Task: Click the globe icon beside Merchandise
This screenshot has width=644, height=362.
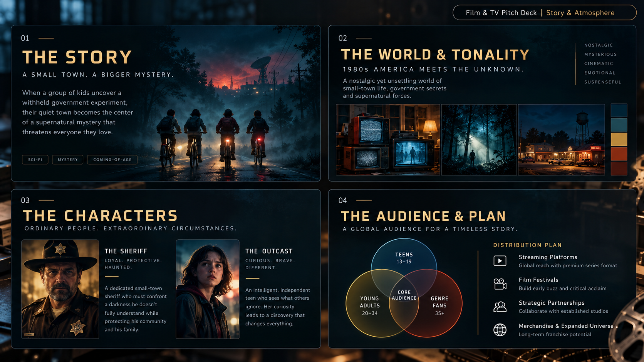Action: click(500, 330)
